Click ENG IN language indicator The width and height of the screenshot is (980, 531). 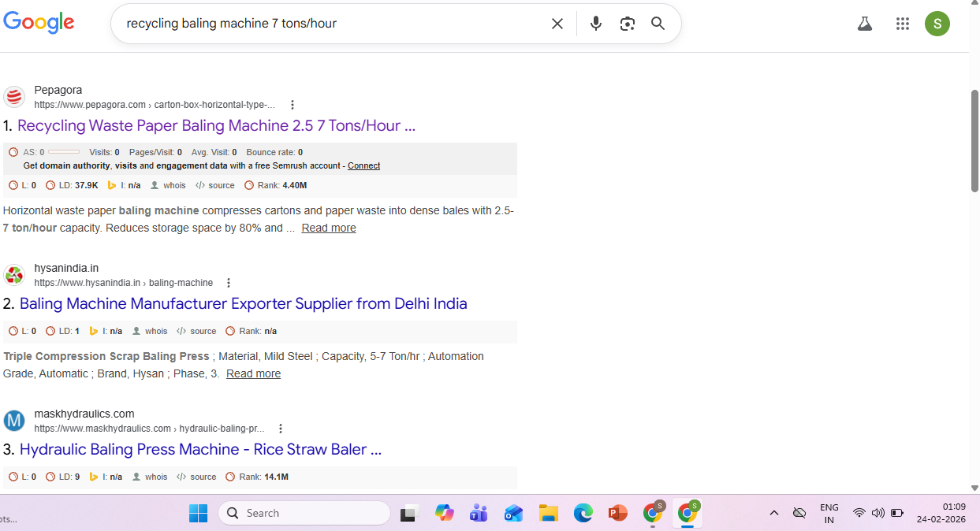pyautogui.click(x=829, y=513)
